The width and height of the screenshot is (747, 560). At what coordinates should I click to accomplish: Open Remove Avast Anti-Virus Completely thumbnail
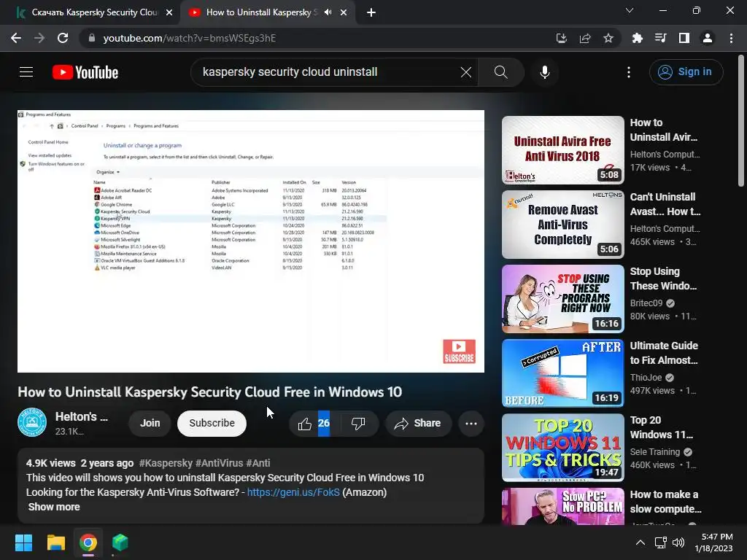click(x=562, y=225)
